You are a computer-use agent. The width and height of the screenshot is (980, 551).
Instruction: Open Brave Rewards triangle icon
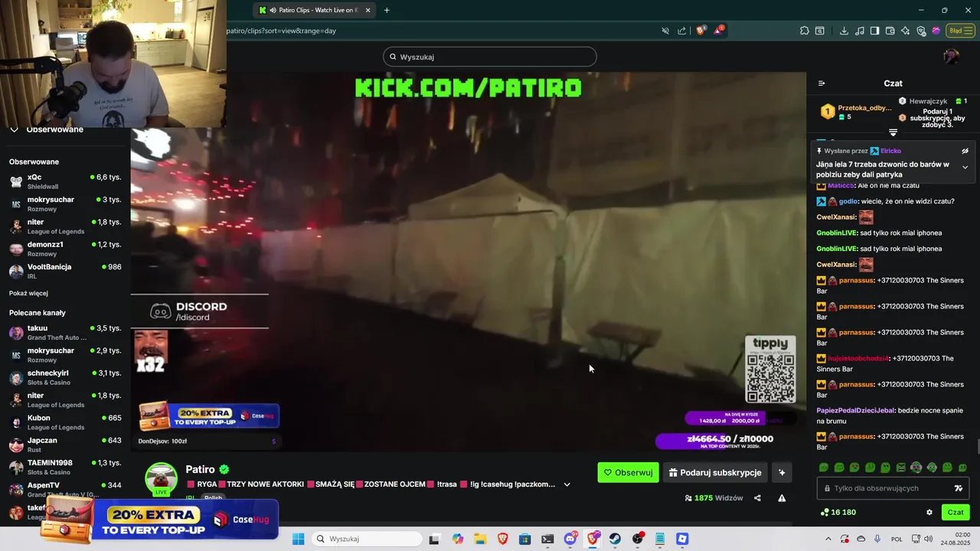718,31
